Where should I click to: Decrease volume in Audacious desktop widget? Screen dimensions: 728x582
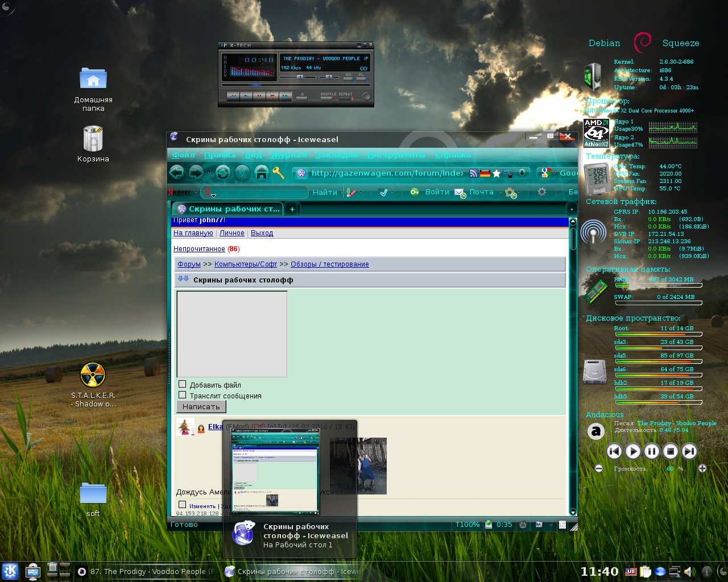[599, 468]
